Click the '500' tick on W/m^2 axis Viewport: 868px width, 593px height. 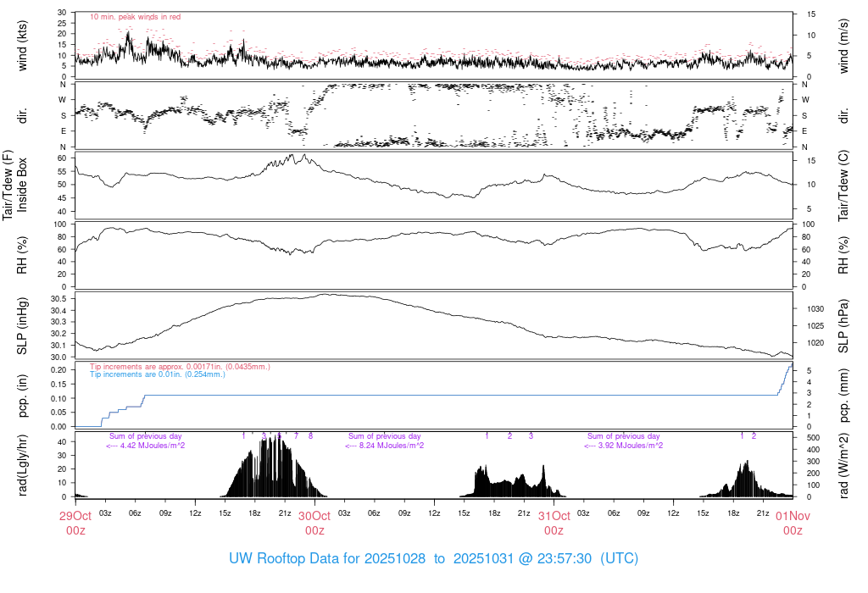813,438
